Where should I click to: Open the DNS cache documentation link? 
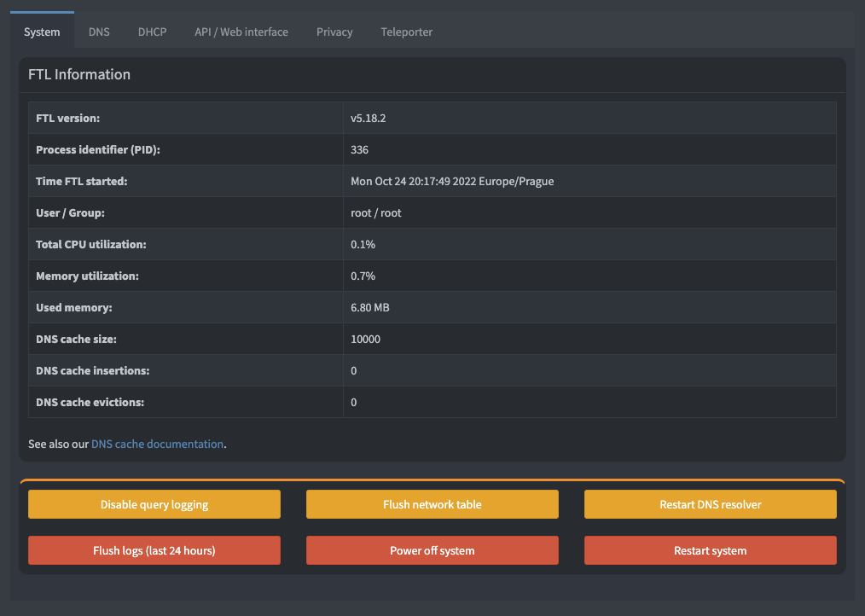coord(157,444)
